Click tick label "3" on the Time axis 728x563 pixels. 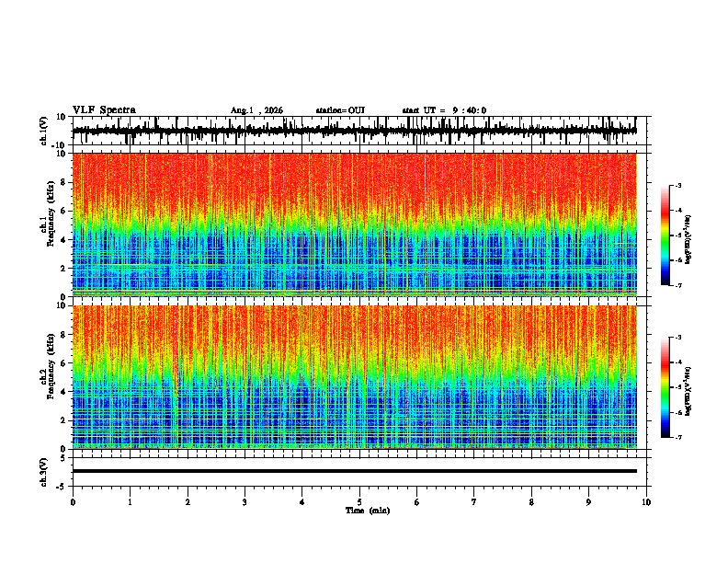click(x=245, y=502)
